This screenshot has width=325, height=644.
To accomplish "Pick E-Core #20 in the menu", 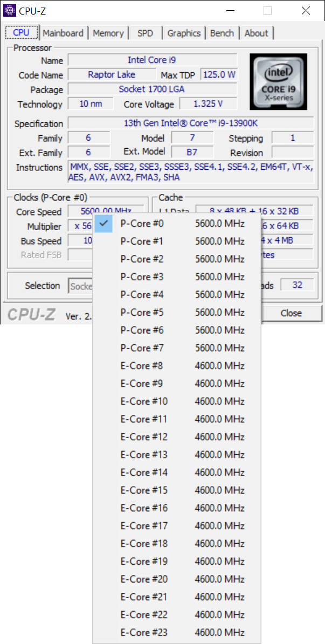I will click(x=177, y=579).
